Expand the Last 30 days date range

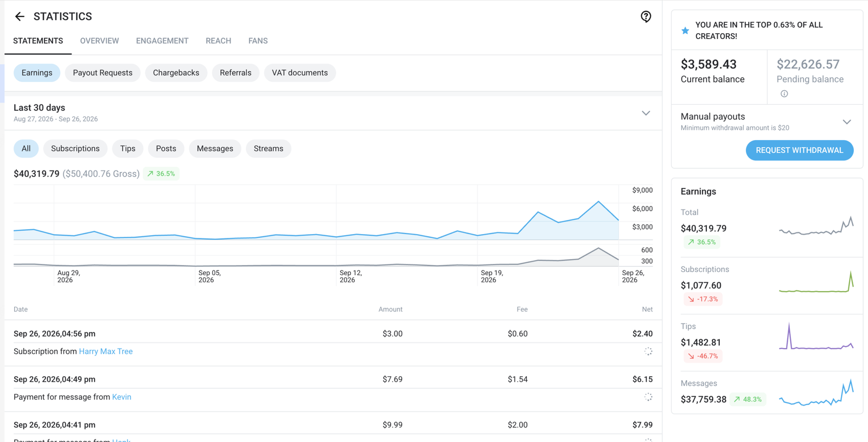(x=646, y=113)
